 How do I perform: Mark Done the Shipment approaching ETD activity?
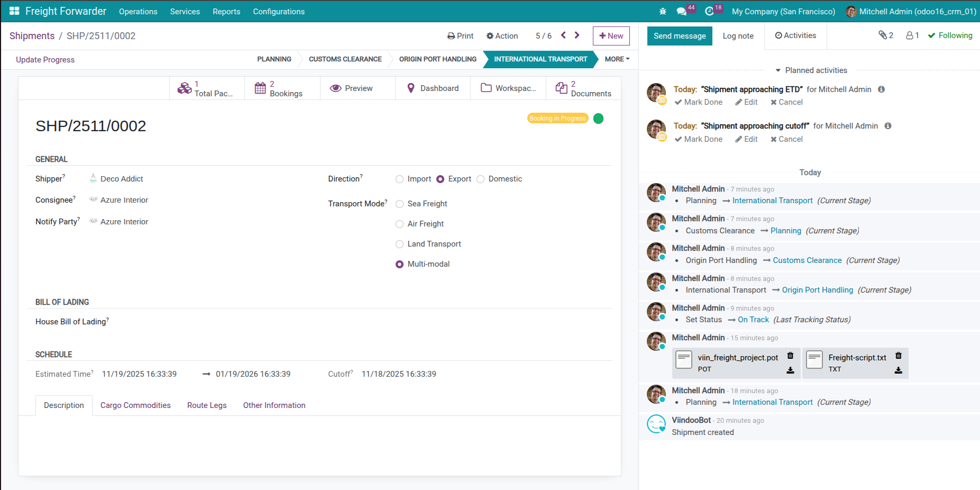pos(698,102)
